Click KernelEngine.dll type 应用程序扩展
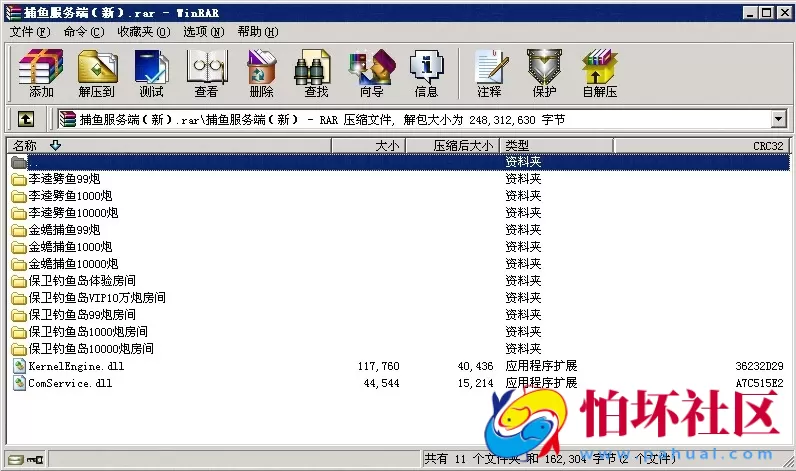This screenshot has width=796, height=471. coord(541,366)
